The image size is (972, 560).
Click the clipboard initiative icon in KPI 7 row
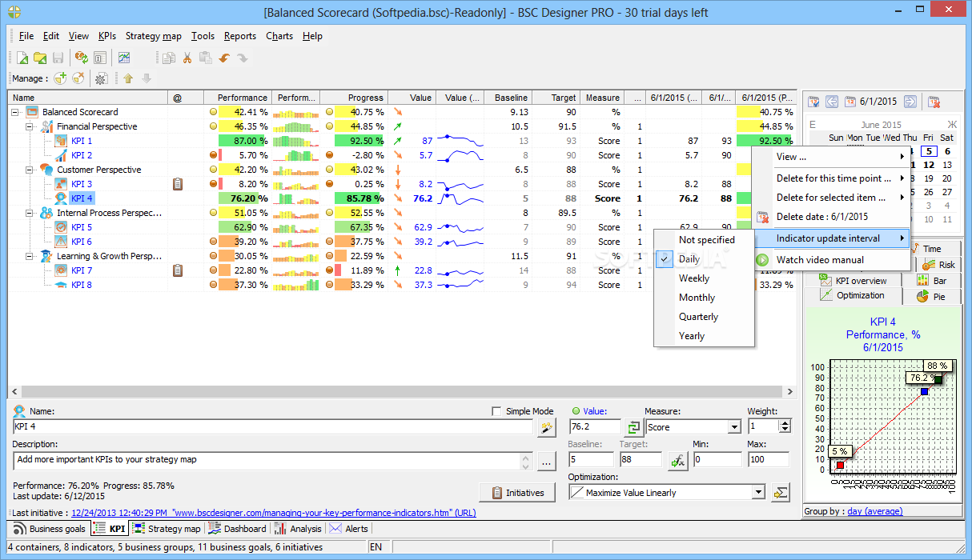tap(179, 270)
